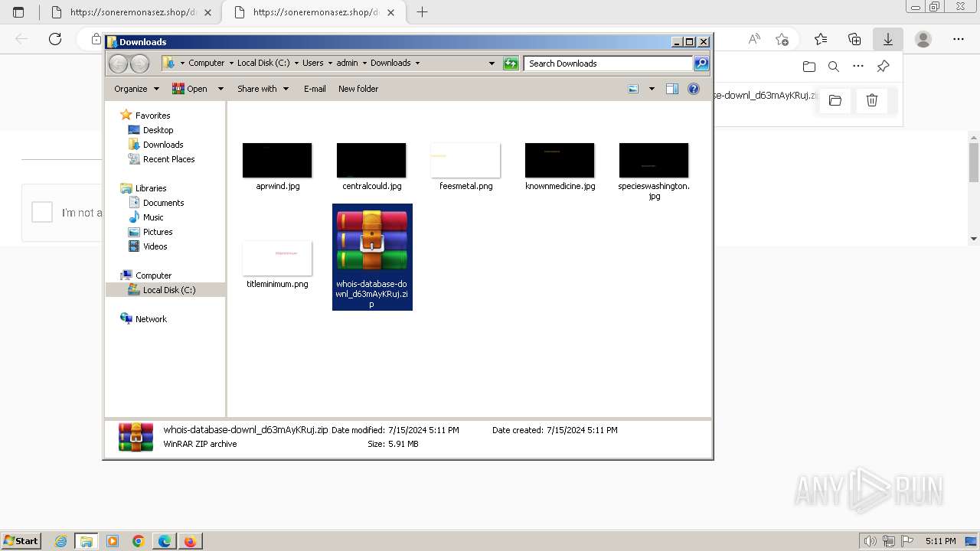Click the search magnifier in Explorer
This screenshot has width=980, height=551.
tap(701, 64)
